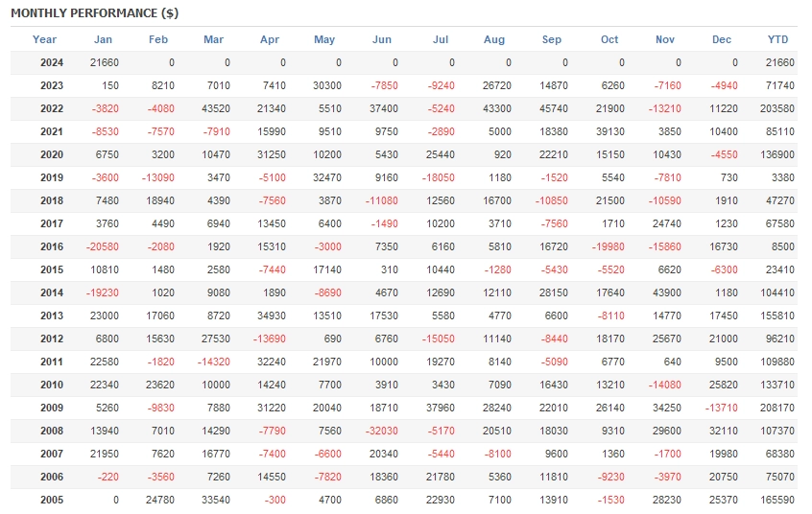Click 2017 November value 24740
This screenshot has height=514, width=812.
click(x=667, y=224)
